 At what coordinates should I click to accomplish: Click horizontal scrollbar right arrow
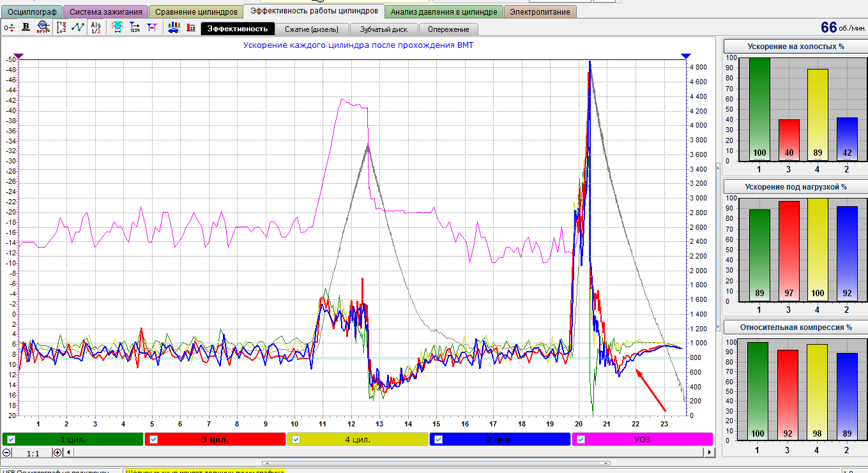pyautogui.click(x=708, y=453)
